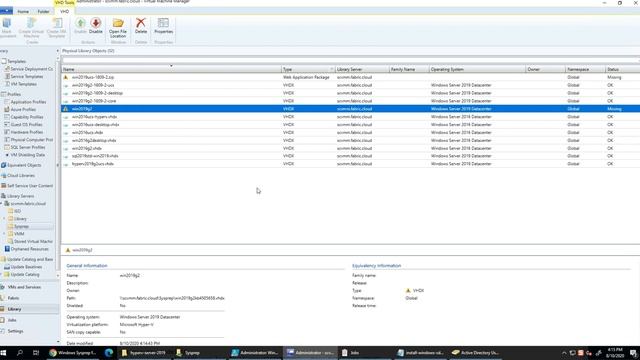This screenshot has height=360, width=640.
Task: Show hidden system tray icons
Action: click(564, 353)
